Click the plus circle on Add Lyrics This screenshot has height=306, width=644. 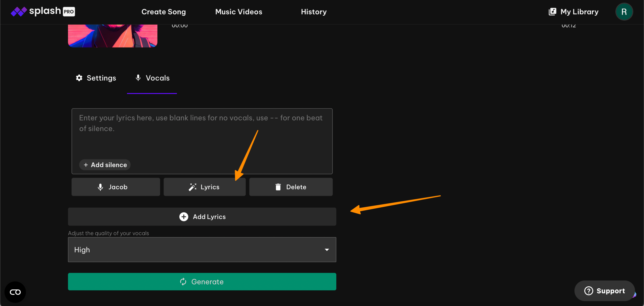pos(184,217)
